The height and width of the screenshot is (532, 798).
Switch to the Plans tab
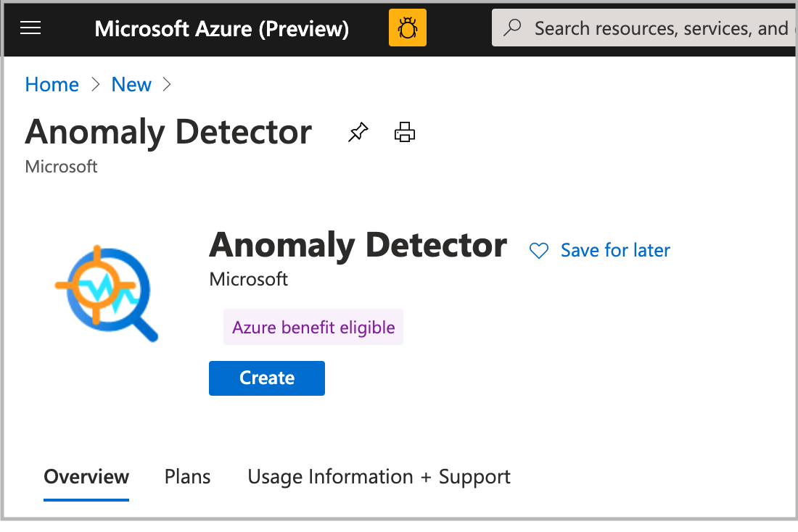[x=186, y=476]
